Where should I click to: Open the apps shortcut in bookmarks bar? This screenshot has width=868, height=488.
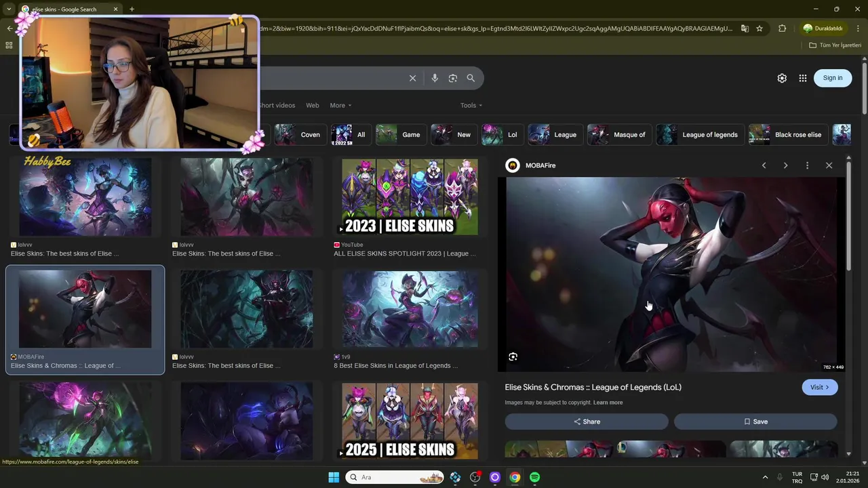click(x=9, y=45)
